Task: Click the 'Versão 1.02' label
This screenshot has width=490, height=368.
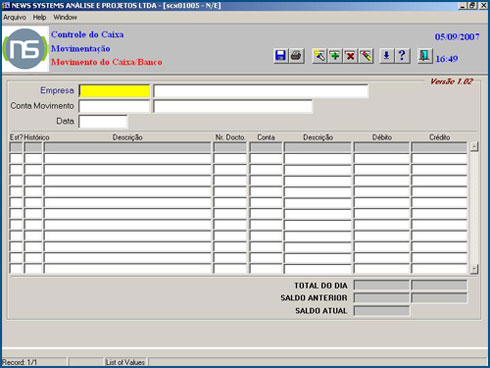Action: click(x=451, y=81)
